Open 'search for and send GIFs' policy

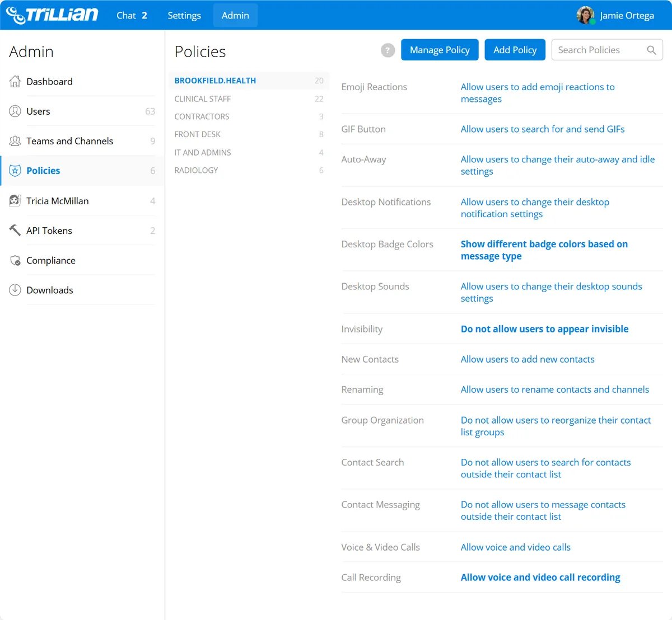[543, 129]
